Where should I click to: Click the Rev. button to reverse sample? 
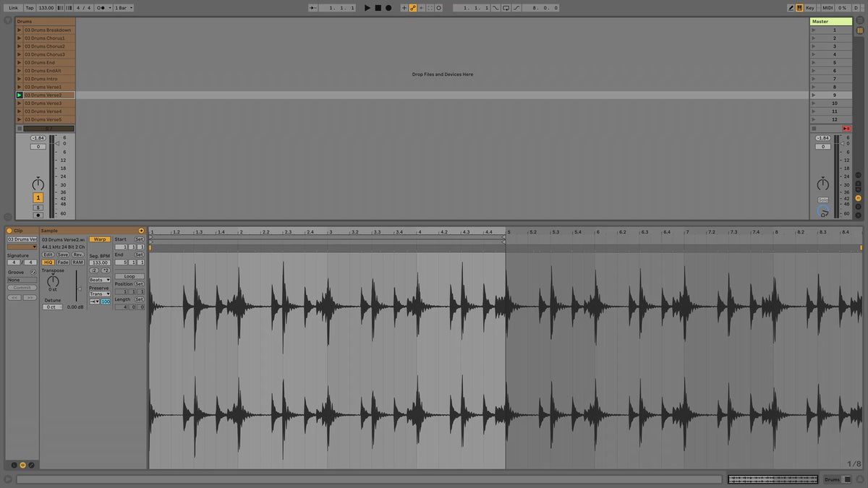coord(77,254)
